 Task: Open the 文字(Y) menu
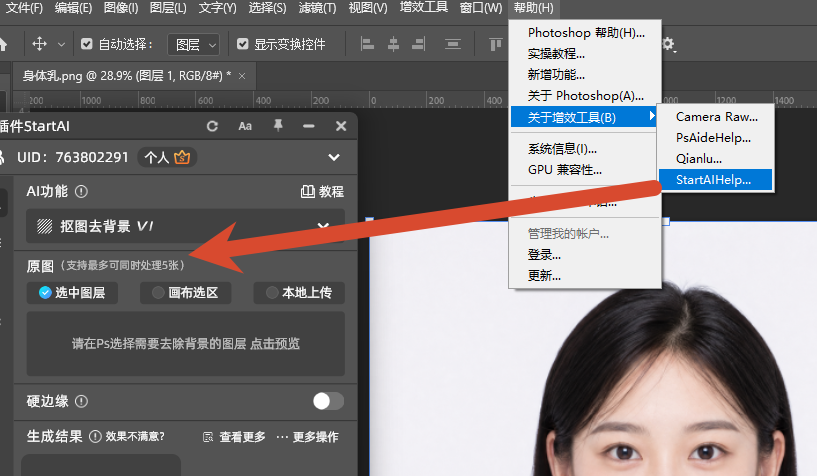[217, 8]
